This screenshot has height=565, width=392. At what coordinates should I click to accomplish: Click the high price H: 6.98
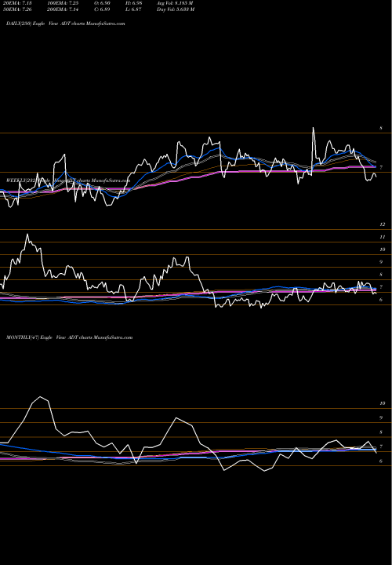[x=136, y=3]
